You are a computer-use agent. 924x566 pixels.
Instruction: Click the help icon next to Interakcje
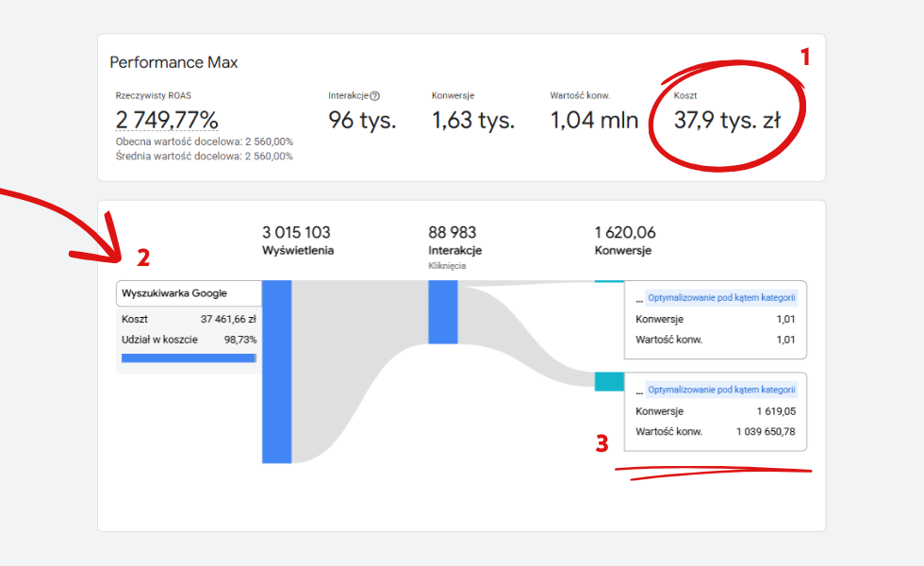pyautogui.click(x=375, y=96)
